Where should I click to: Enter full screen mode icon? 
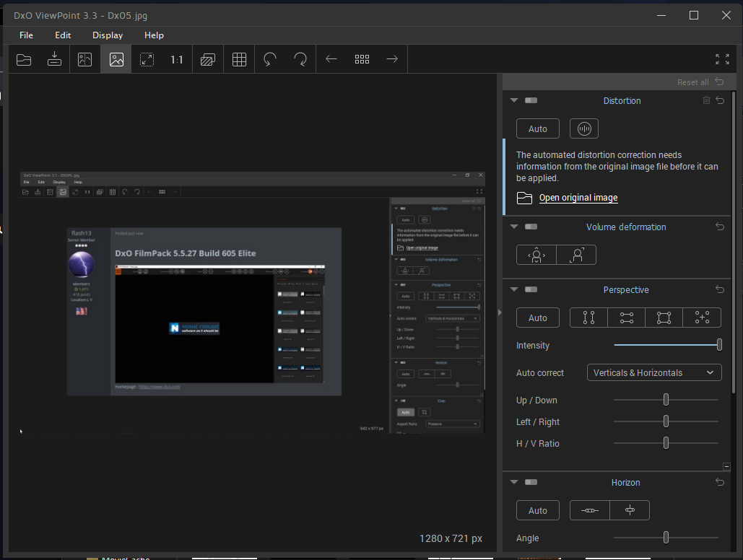click(x=722, y=59)
